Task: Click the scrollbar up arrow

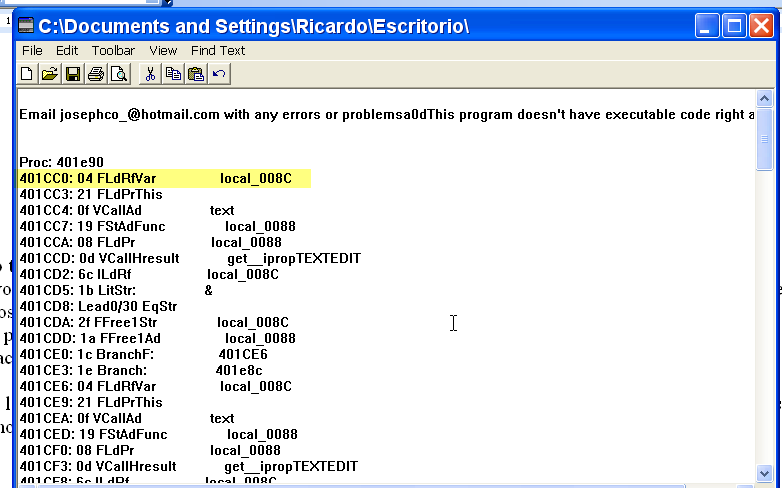Action: [x=764, y=98]
